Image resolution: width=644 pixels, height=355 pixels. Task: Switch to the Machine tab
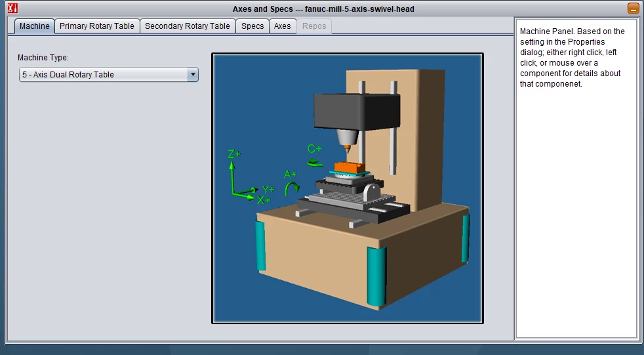(x=35, y=26)
